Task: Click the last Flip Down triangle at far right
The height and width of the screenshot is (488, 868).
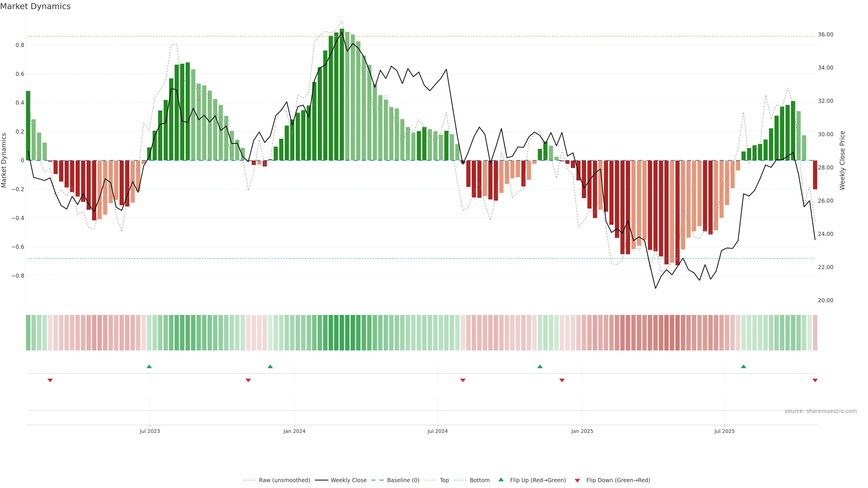Action: click(815, 380)
